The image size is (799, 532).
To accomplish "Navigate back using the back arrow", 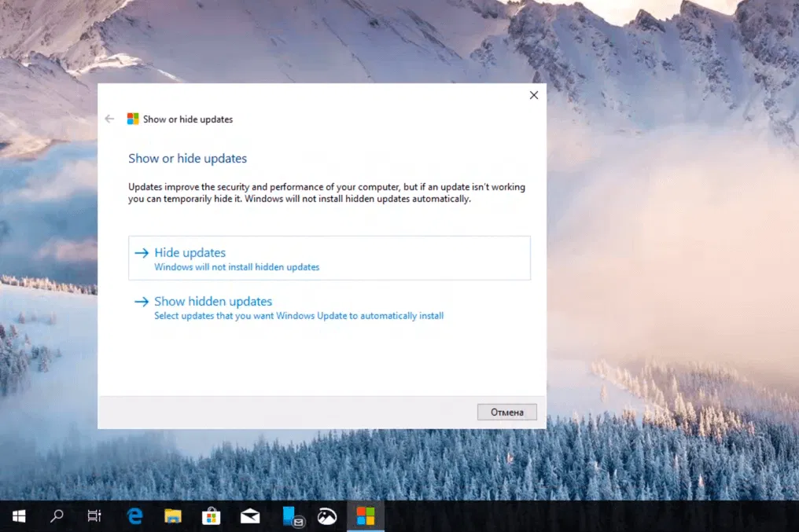I will 109,119.
